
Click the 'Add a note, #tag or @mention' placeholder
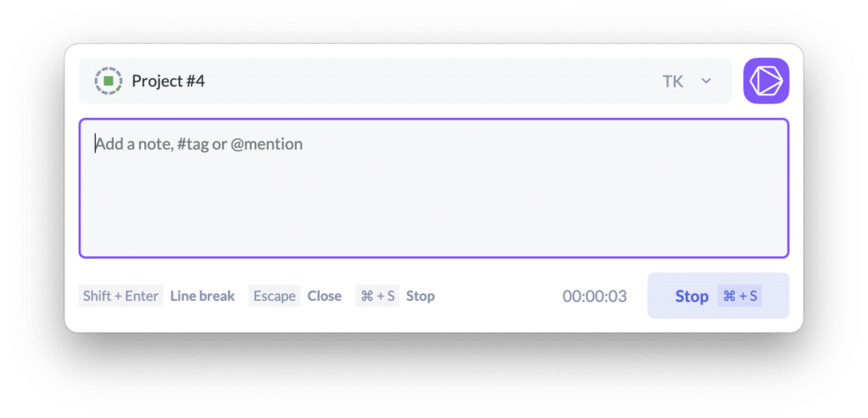pos(199,144)
